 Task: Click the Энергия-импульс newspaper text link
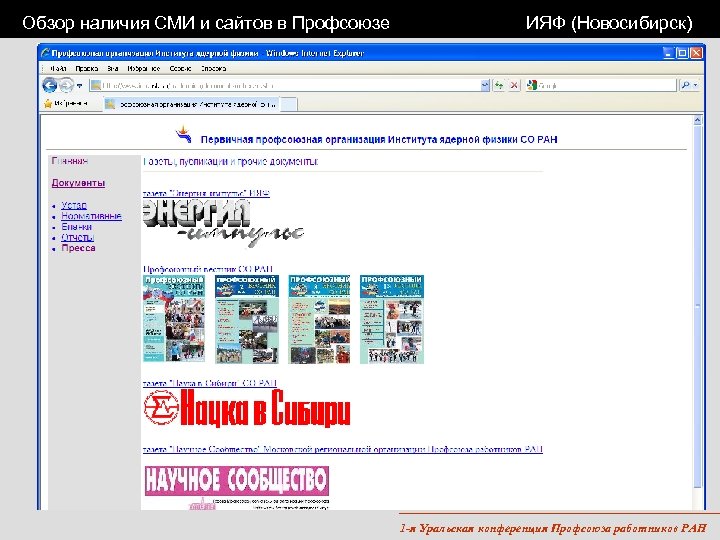pos(206,193)
